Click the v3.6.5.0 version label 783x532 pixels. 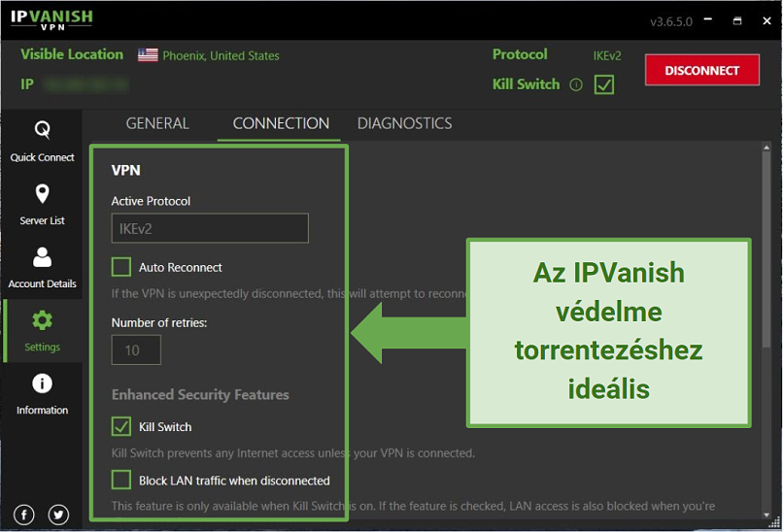coord(671,21)
